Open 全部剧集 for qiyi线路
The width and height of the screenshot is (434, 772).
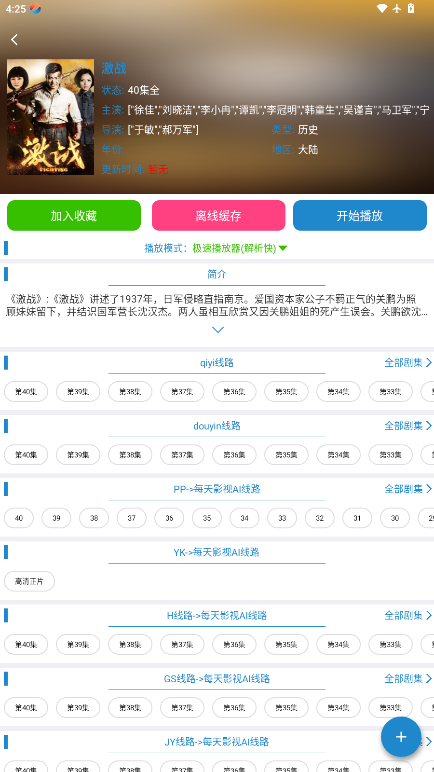408,363
